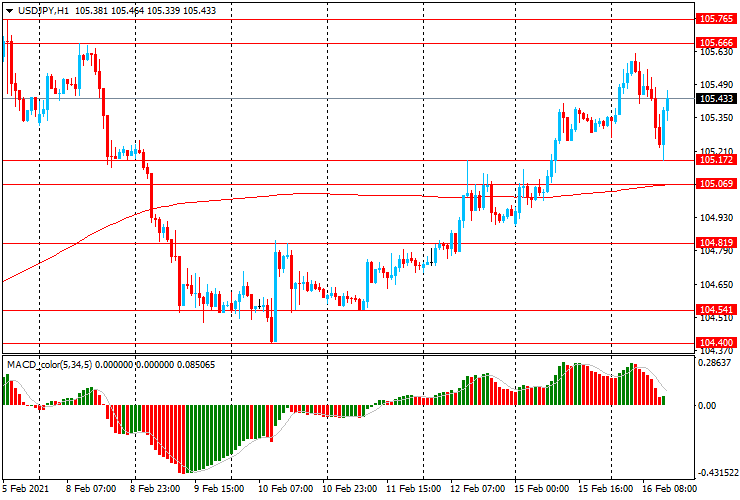
Task: Select the 15 Feb 16:00 time label
Action: [605, 488]
